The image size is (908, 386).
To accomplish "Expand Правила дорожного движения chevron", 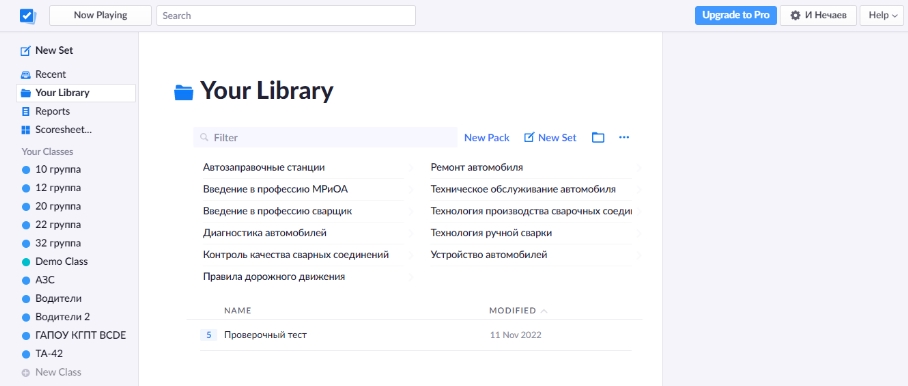I will tap(411, 277).
